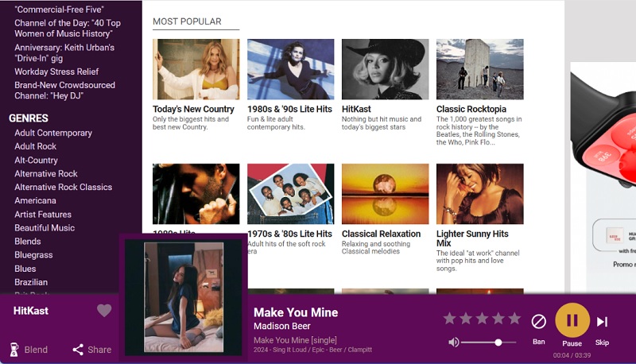Mute using the speaker volume icon
Image resolution: width=636 pixels, height=364 pixels.
(453, 343)
